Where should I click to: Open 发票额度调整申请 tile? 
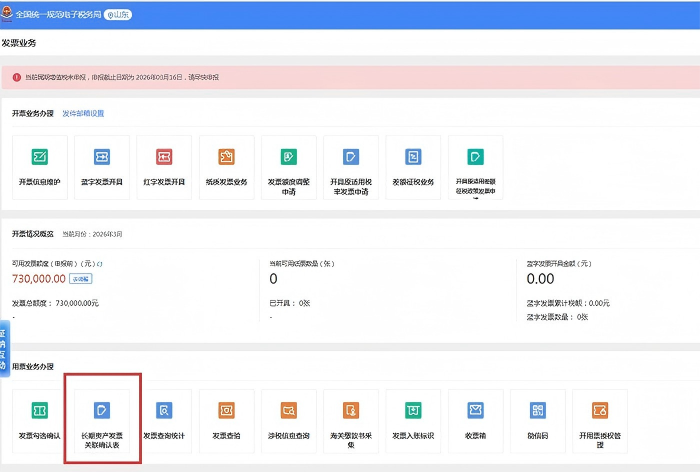click(x=289, y=167)
